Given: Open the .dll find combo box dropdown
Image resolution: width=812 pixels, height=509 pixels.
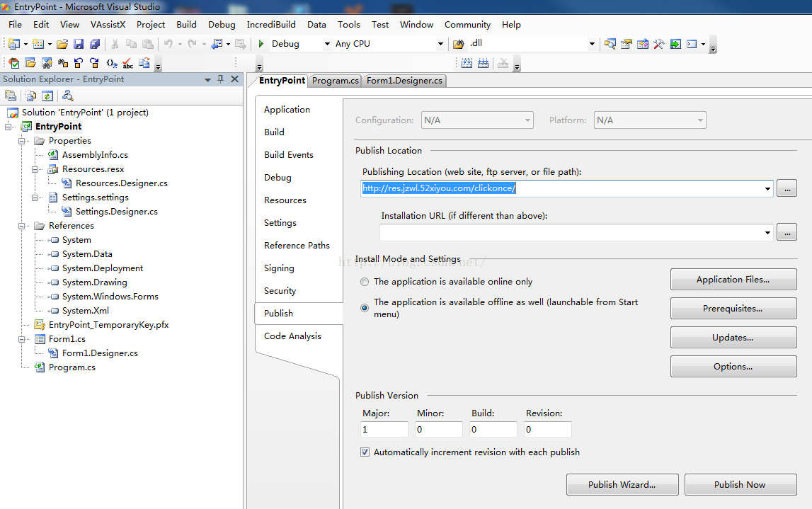Looking at the screenshot, I should 592,44.
